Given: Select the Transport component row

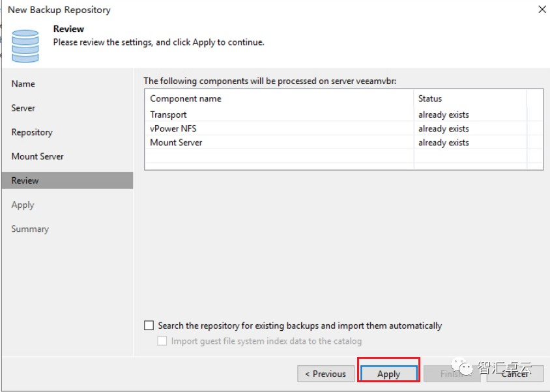Looking at the screenshot, I should 343,115.
